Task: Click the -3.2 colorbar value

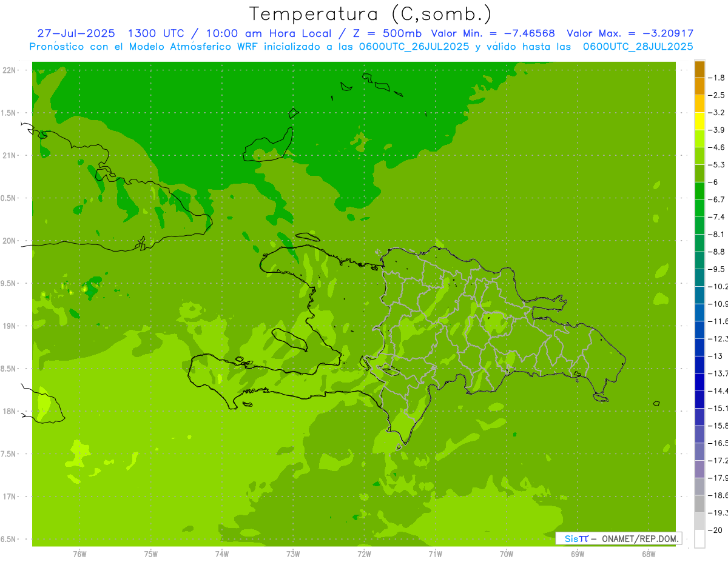Action: pos(717,113)
